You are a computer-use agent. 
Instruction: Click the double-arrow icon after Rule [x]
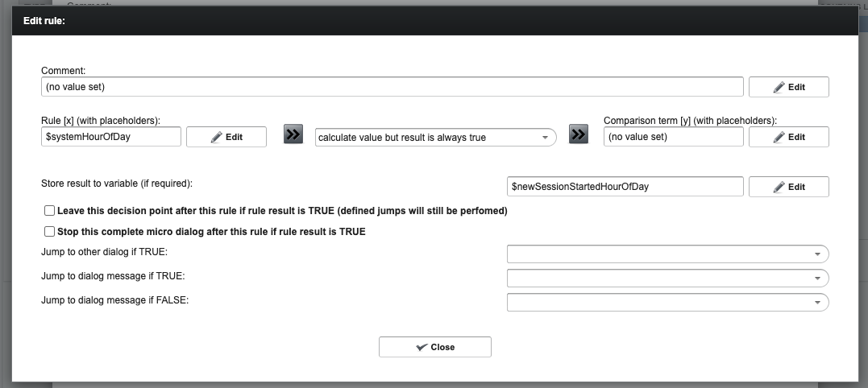(293, 136)
